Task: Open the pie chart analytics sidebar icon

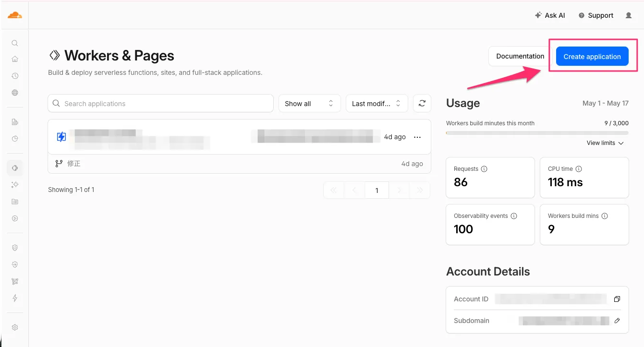Action: click(x=15, y=139)
